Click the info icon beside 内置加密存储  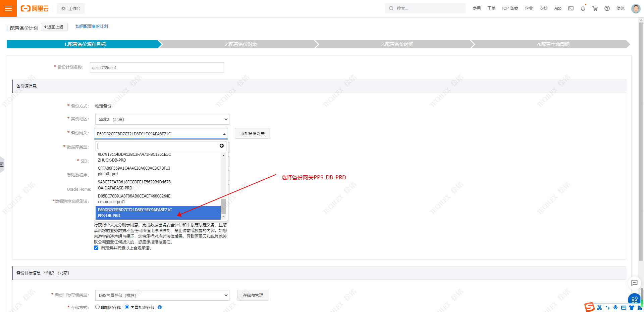[x=160, y=307]
